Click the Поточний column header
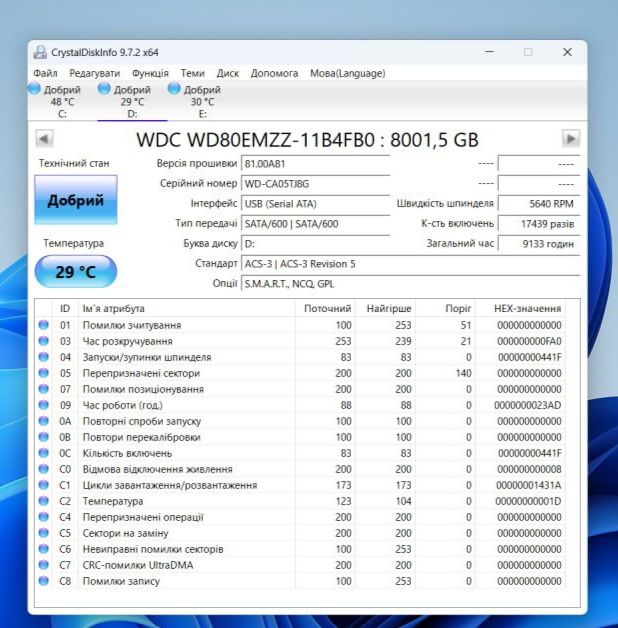Screen dimensions: 618x628 [325, 308]
